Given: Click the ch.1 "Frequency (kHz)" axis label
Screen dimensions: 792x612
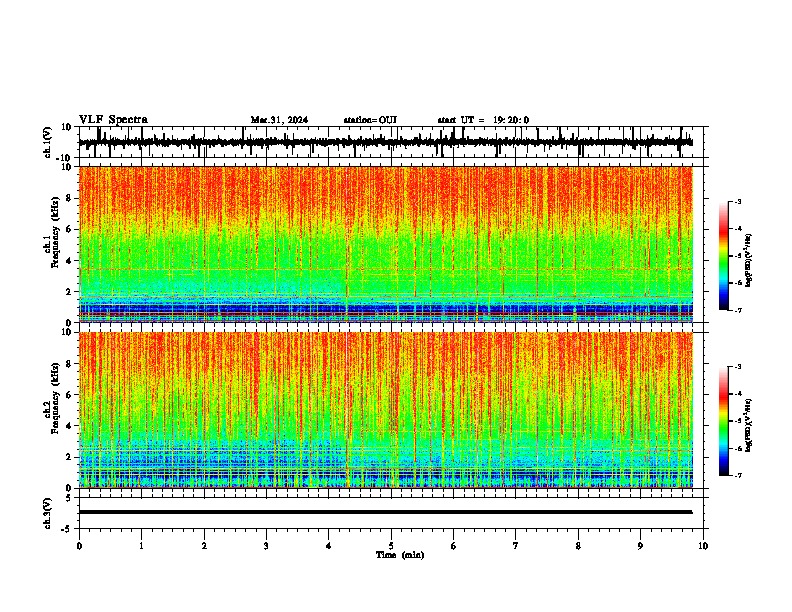Looking at the screenshot, I should coord(55,232).
